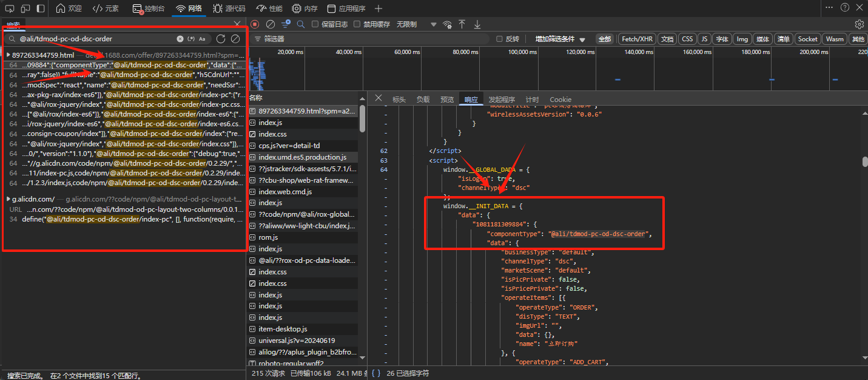The width and height of the screenshot is (868, 380).
Task: Select rom.js request
Action: (x=303, y=237)
